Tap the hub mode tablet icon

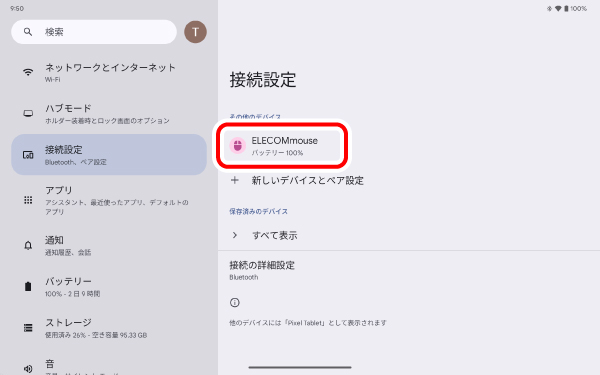click(28, 113)
